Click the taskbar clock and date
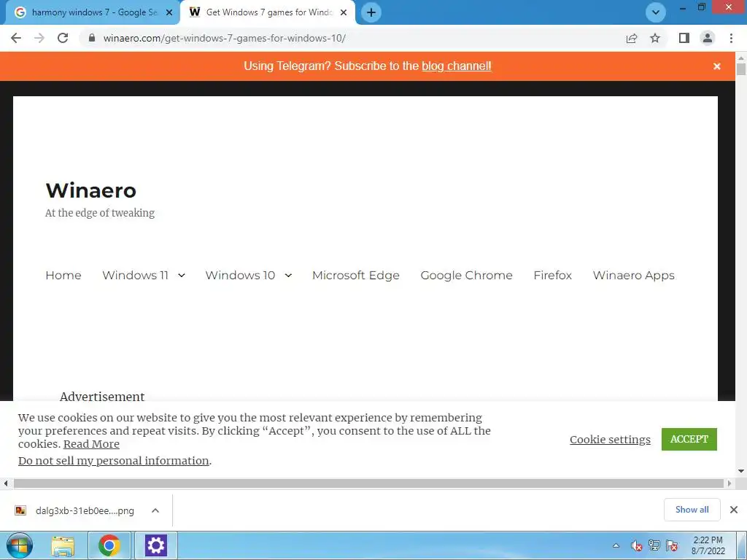747x560 pixels. [x=708, y=545]
